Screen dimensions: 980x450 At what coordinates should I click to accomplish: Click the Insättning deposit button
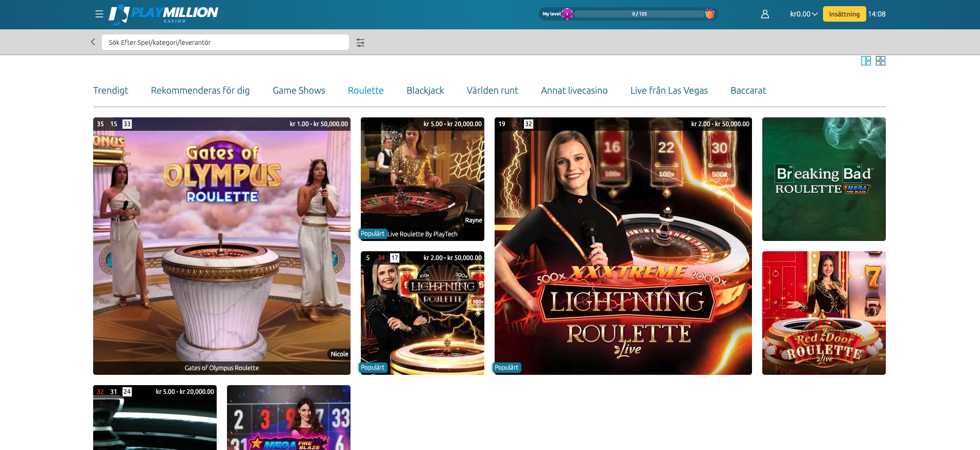[x=844, y=14]
